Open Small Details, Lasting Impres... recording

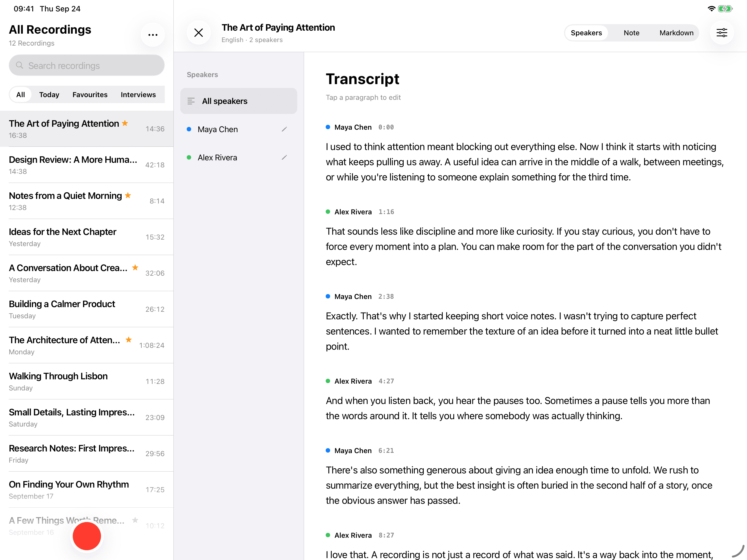click(87, 418)
